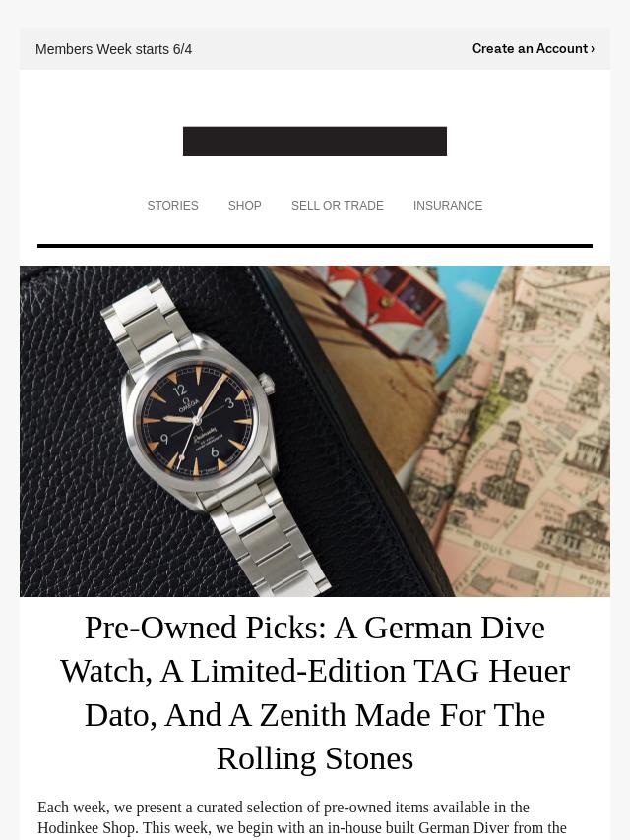Click the gray top announcement bar
This screenshot has height=840, width=630.
(x=315, y=49)
